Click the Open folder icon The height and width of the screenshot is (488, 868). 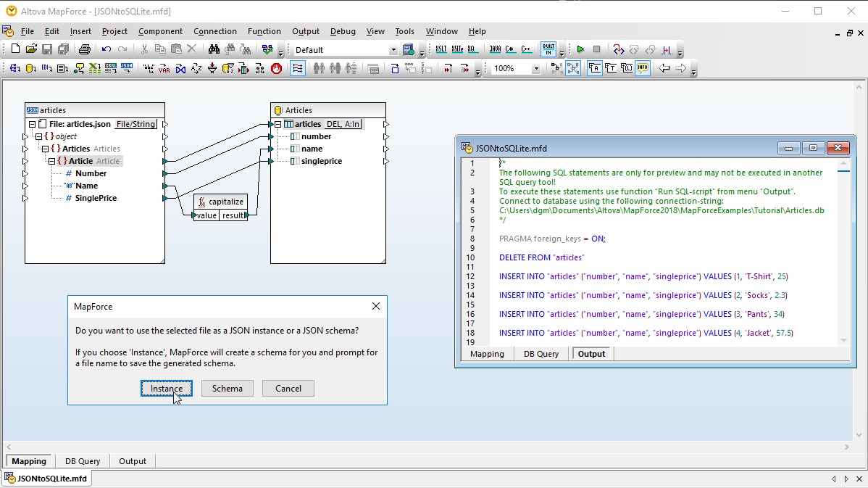[x=31, y=49]
